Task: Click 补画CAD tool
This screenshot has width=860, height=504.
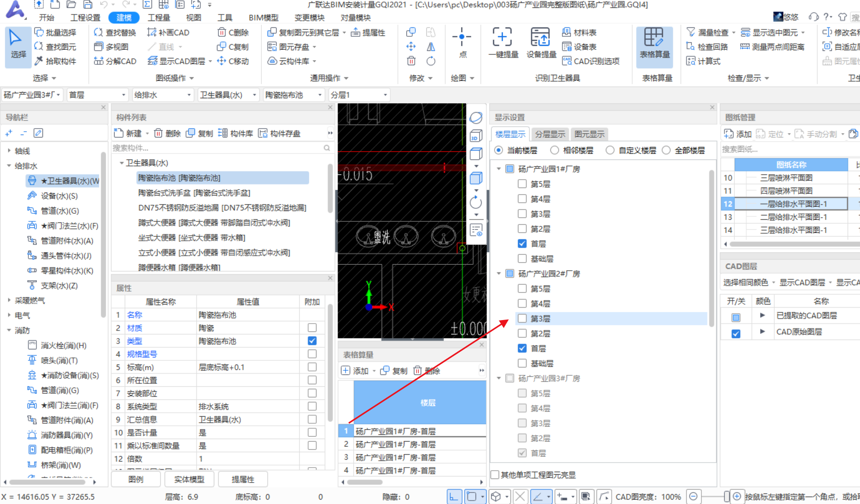Action: click(168, 32)
